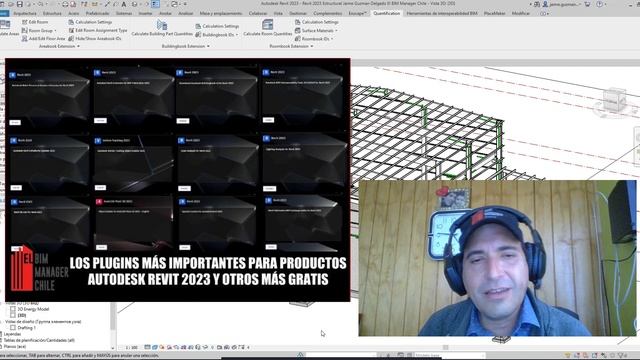Select Drafting 1 view in project browser
This screenshot has width=640, height=360.
tap(26, 327)
